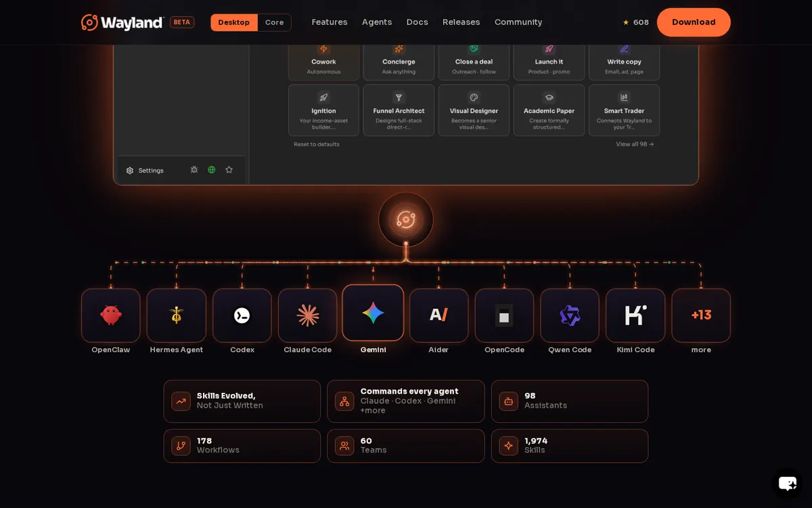The width and height of the screenshot is (812, 508).
Task: Select the Kimi Code agent tile
Action: [x=635, y=316]
